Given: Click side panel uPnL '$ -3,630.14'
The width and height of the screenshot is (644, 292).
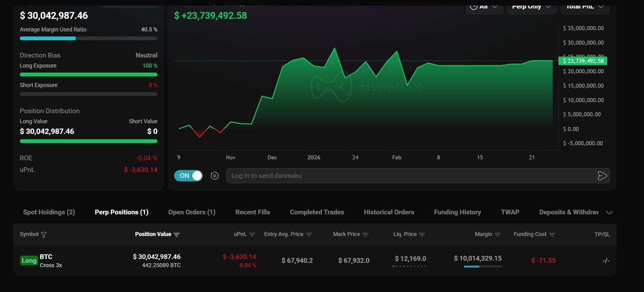Looking at the screenshot, I should tap(141, 169).
